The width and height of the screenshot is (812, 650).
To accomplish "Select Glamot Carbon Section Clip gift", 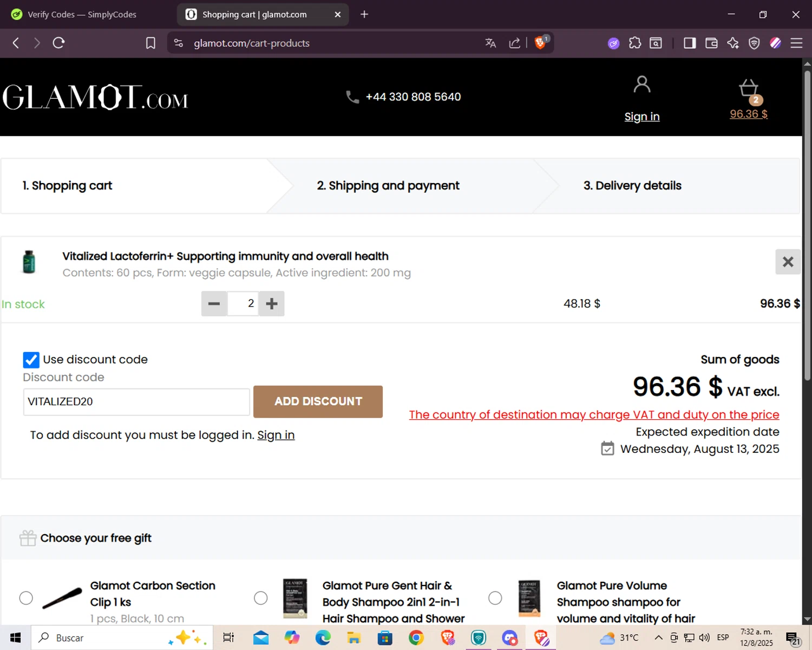I will coord(26,598).
